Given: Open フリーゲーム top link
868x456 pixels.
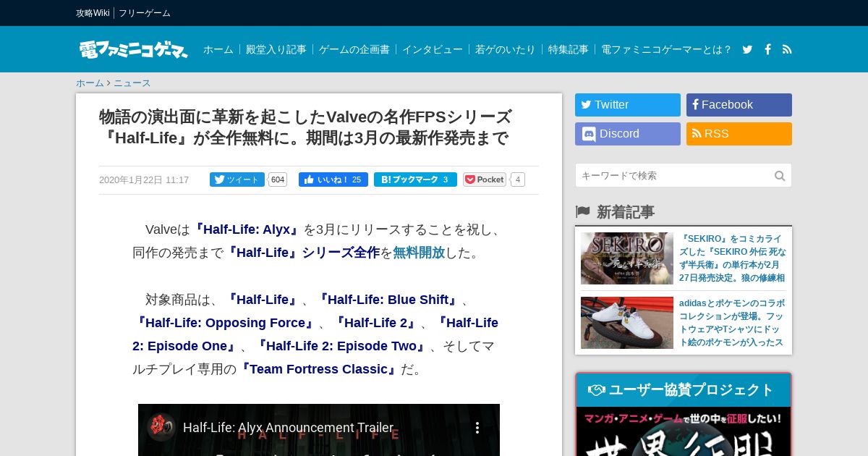Looking at the screenshot, I should (145, 13).
